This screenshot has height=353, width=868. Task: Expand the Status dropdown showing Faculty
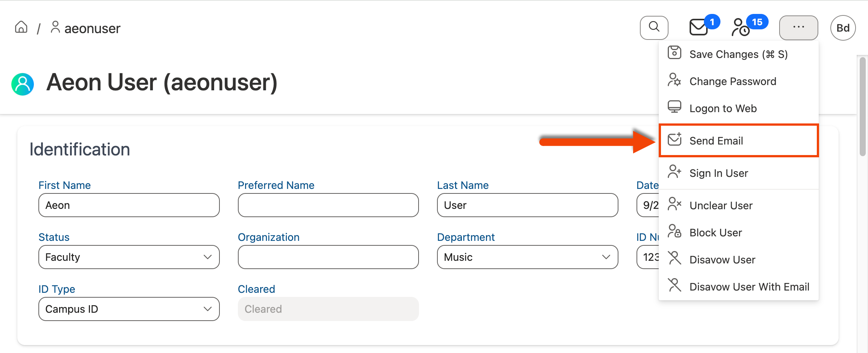coord(129,257)
